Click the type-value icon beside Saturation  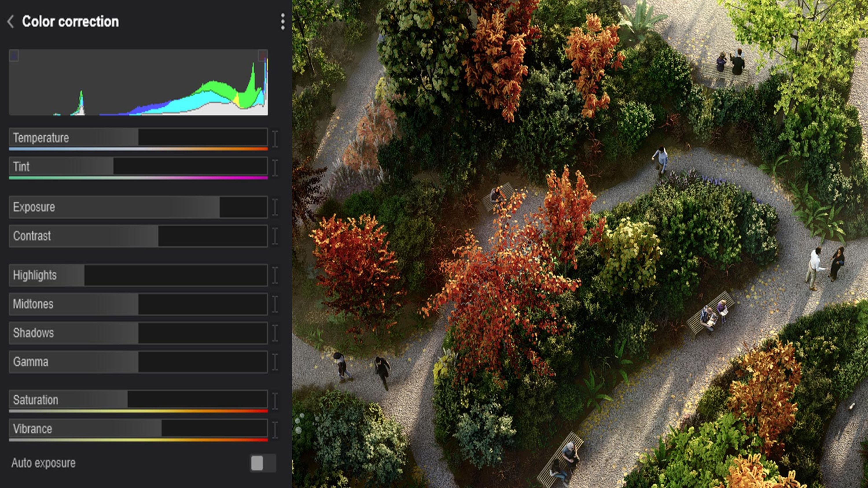[x=275, y=401]
